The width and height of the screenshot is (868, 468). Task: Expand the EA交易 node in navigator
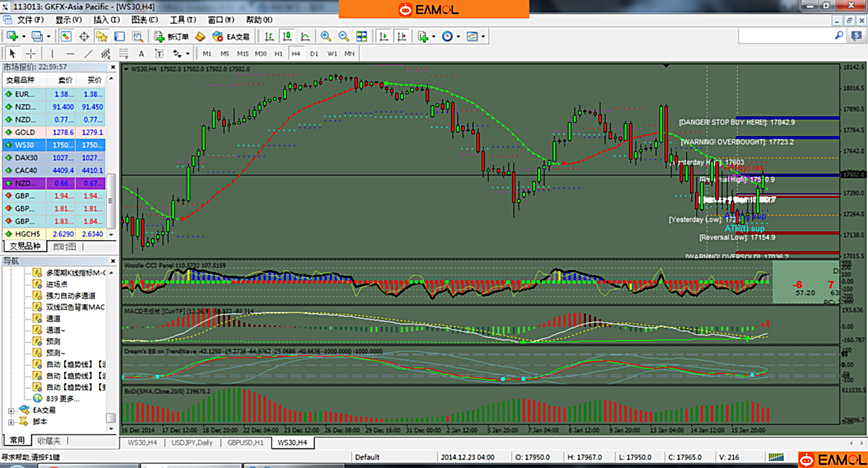click(x=11, y=411)
